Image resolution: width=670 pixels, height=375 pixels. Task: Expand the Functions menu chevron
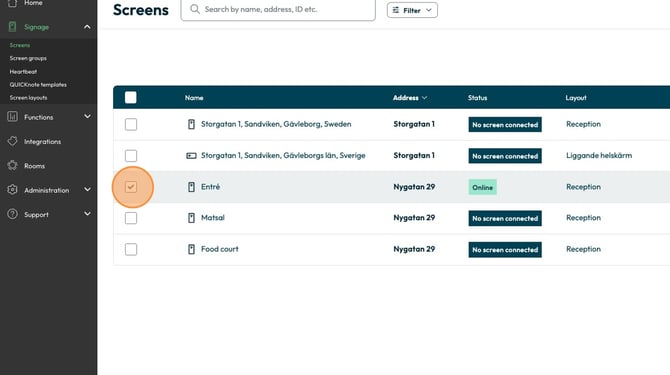(87, 116)
